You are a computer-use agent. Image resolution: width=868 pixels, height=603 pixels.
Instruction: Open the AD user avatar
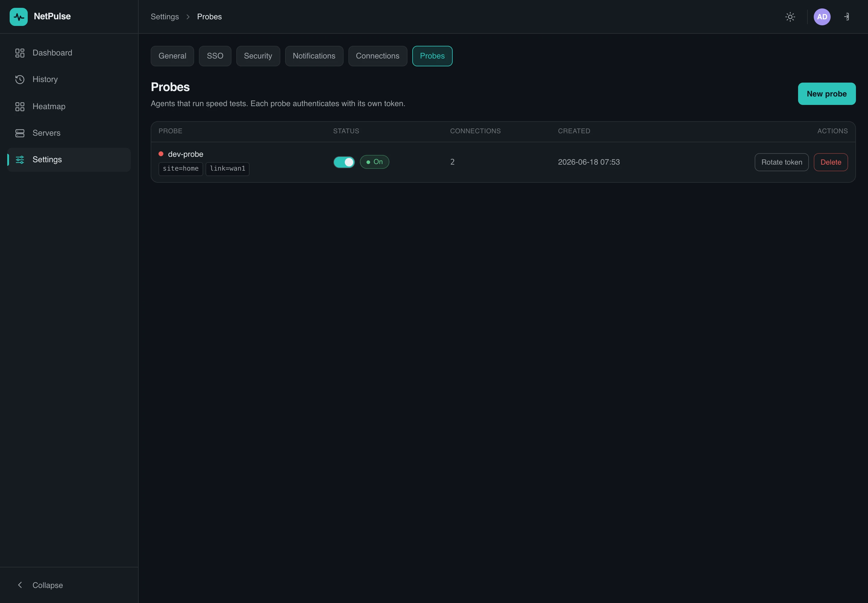tap(822, 17)
